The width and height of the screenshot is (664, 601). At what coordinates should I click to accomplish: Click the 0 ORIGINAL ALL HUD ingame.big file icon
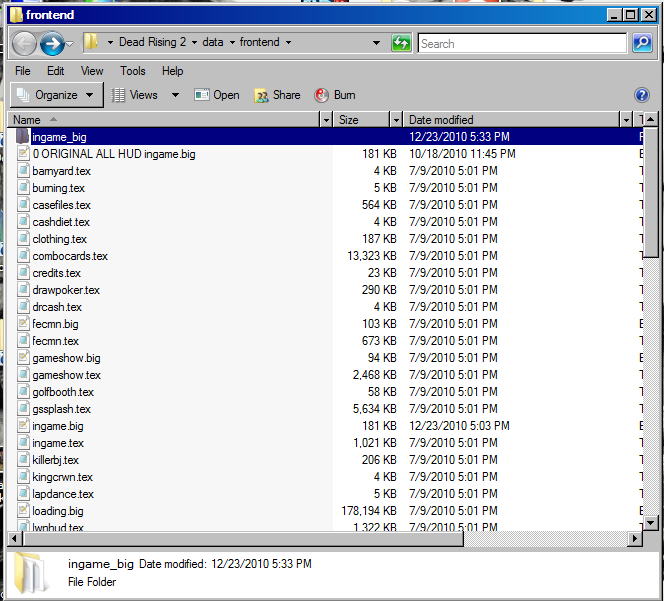point(23,153)
